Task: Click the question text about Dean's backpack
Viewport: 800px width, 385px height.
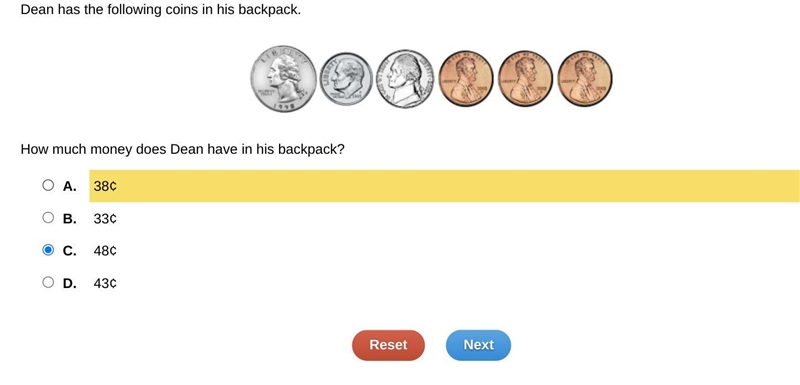Action: [x=183, y=149]
